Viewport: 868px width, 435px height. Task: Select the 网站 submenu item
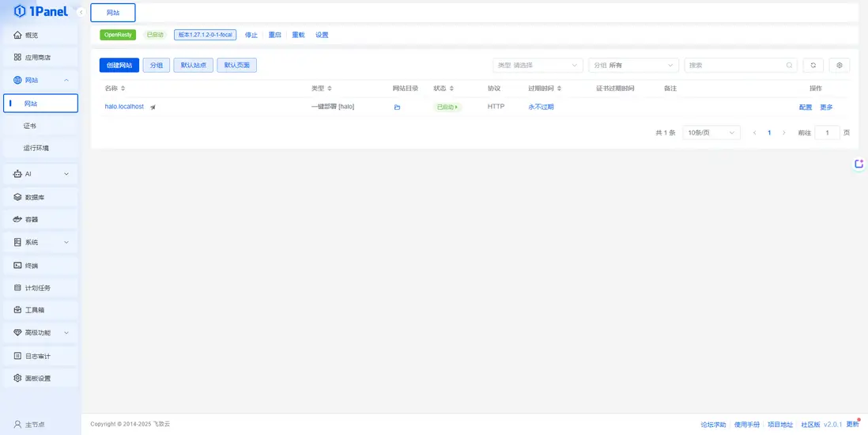(40, 104)
